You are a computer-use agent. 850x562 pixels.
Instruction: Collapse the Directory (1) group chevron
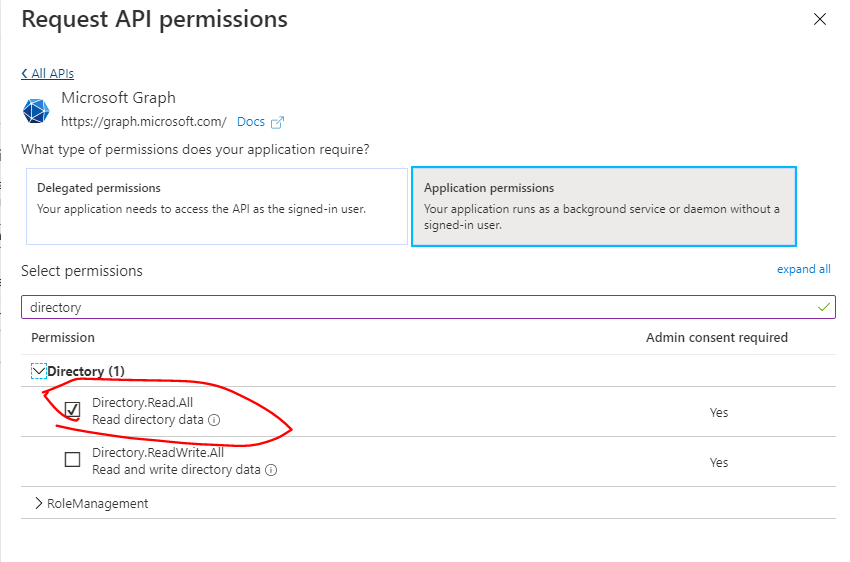[x=38, y=371]
